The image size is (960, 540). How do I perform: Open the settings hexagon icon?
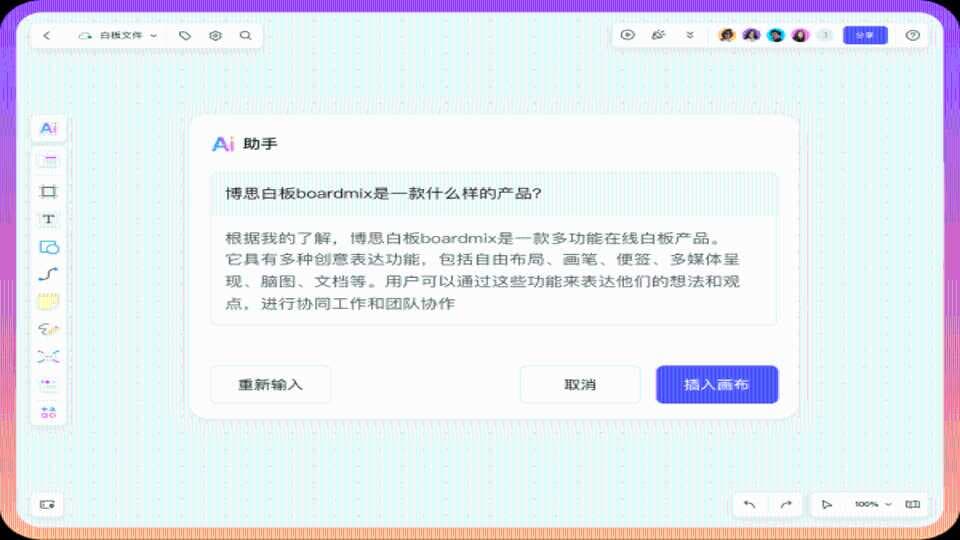215,36
